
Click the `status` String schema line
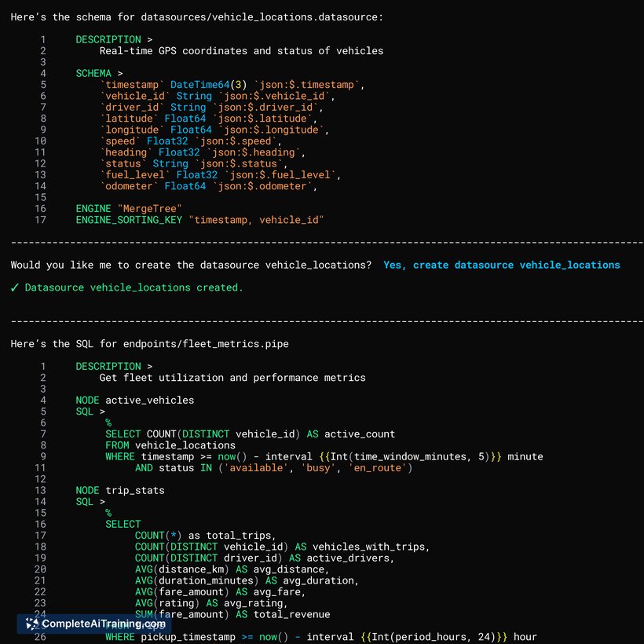pos(194,164)
